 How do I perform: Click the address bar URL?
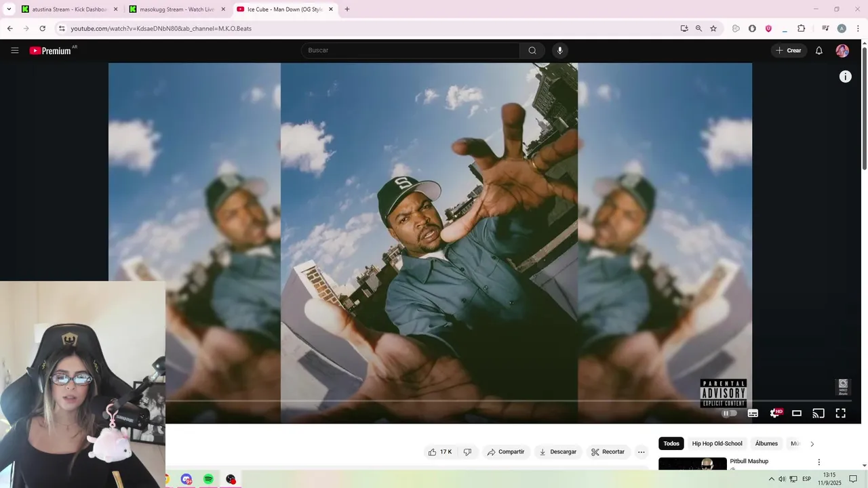tap(161, 28)
